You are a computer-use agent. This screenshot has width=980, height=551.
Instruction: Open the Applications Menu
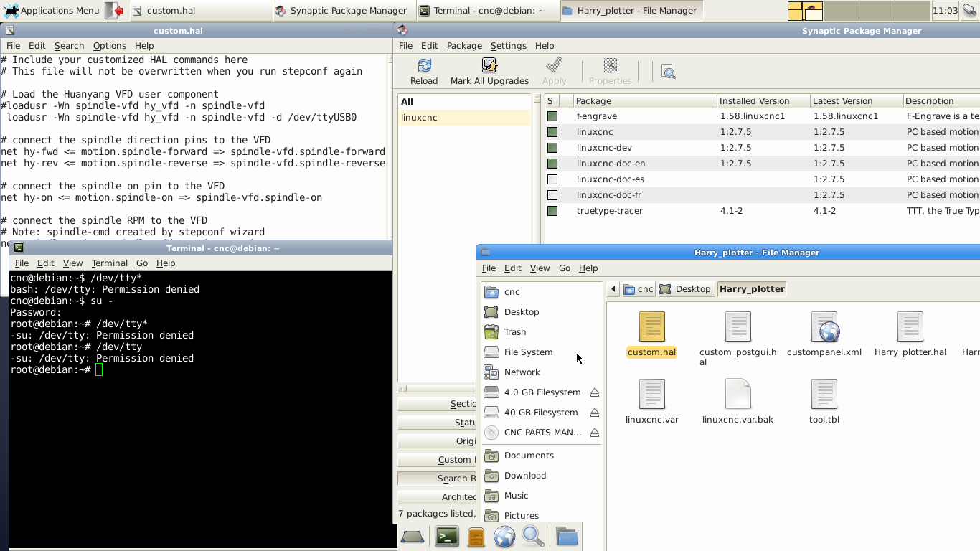pos(51,10)
